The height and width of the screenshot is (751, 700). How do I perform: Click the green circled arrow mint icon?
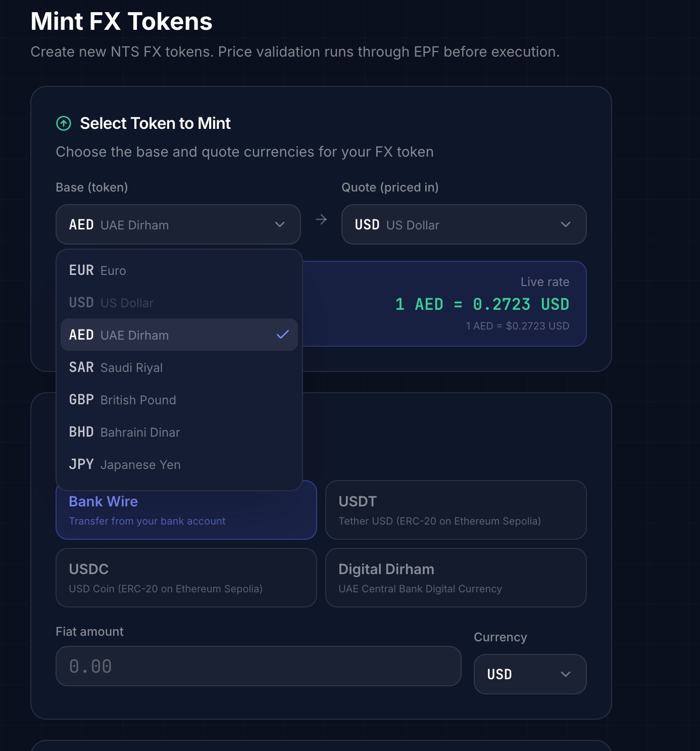pos(64,123)
